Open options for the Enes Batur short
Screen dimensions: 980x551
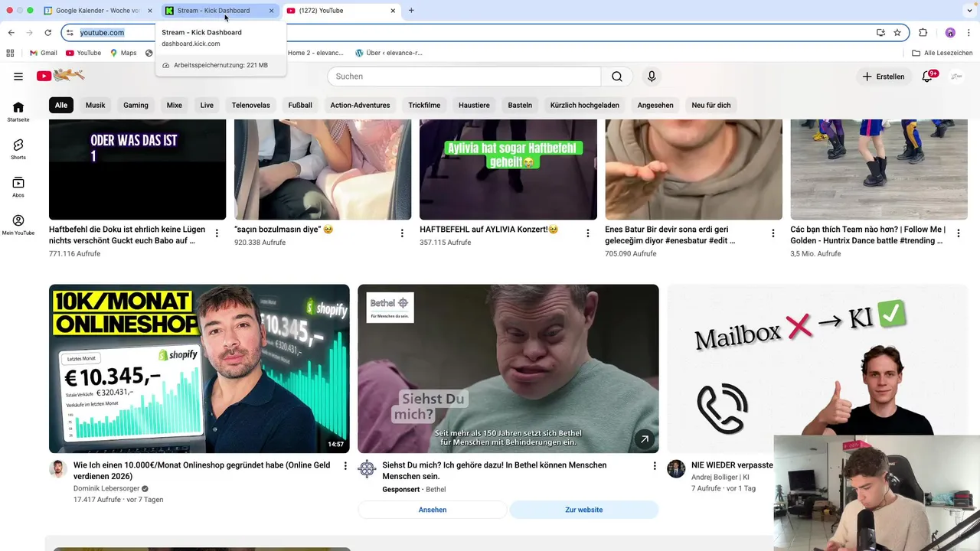point(773,233)
